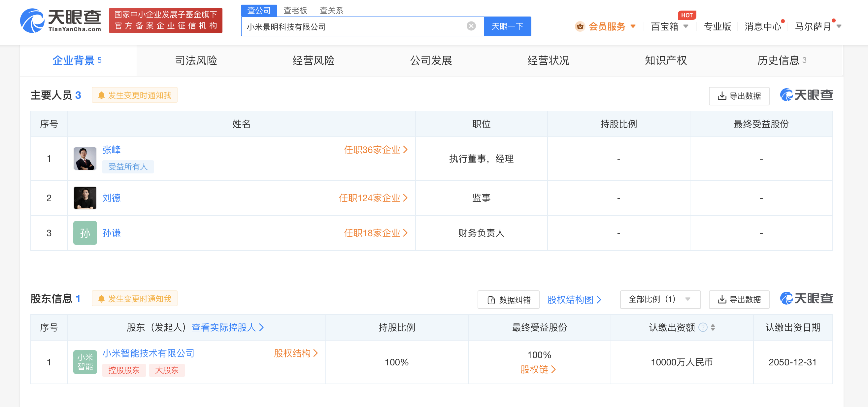
Task: Click 发生变更时通知我 beside 股东信息
Action: pos(134,299)
